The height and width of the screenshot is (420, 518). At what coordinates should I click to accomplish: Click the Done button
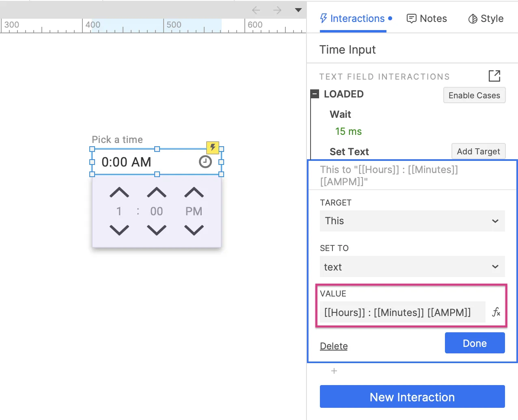[x=475, y=343]
